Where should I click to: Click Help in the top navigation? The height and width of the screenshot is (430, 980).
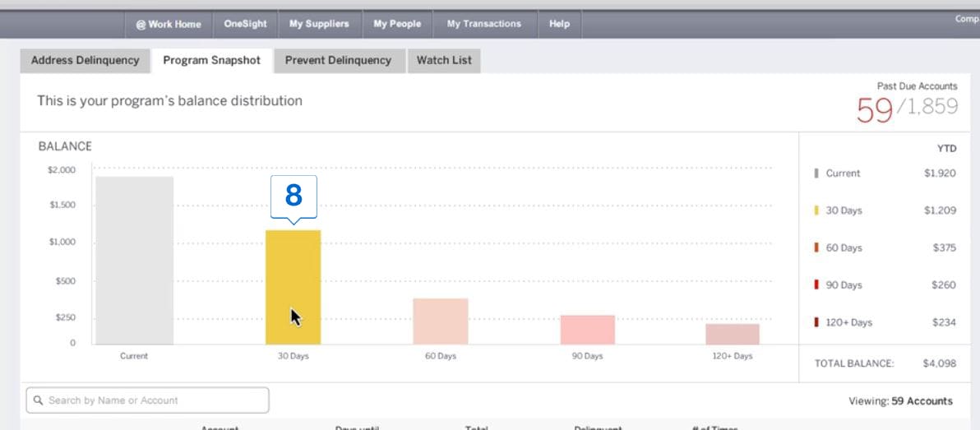559,24
